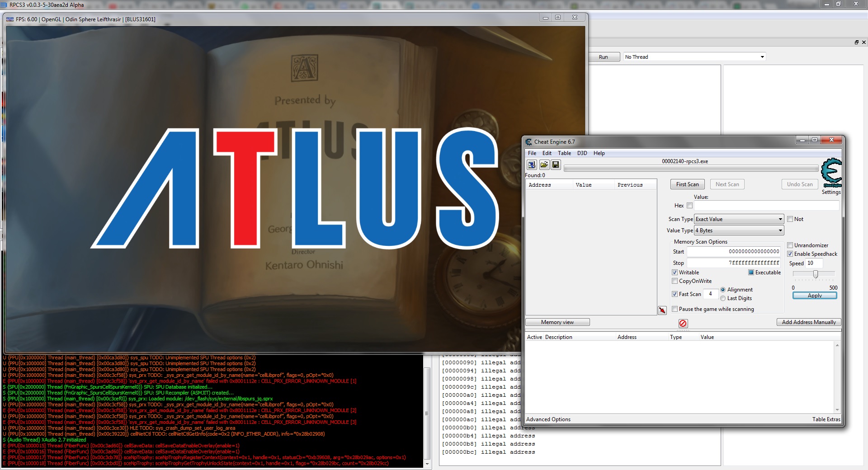Click the Type column header in address table

coord(684,337)
